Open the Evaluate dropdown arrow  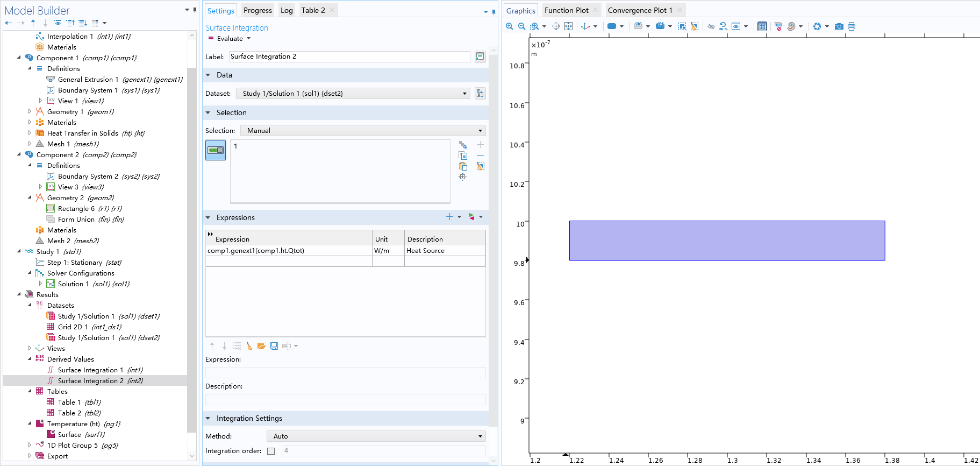248,39
